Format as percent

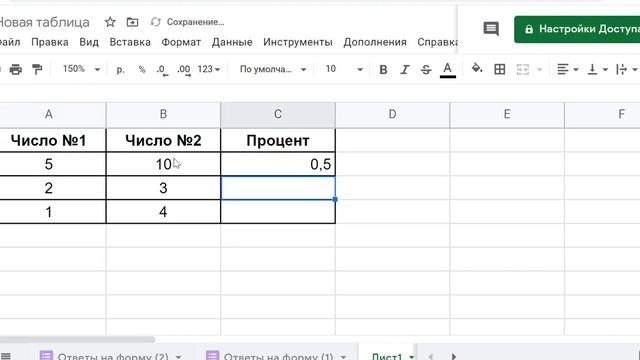(x=142, y=69)
